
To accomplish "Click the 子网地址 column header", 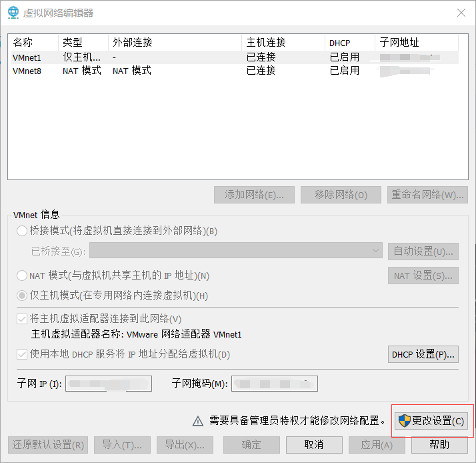I will 417,42.
